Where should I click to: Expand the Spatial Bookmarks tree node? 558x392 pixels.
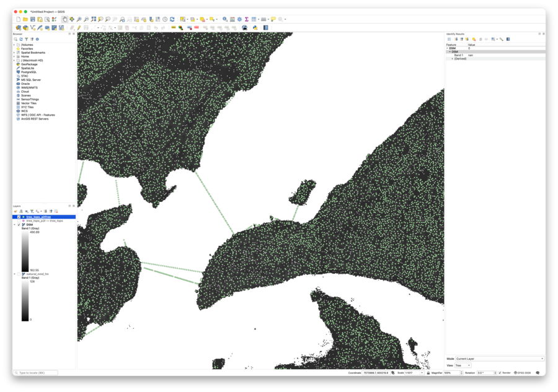(14, 53)
